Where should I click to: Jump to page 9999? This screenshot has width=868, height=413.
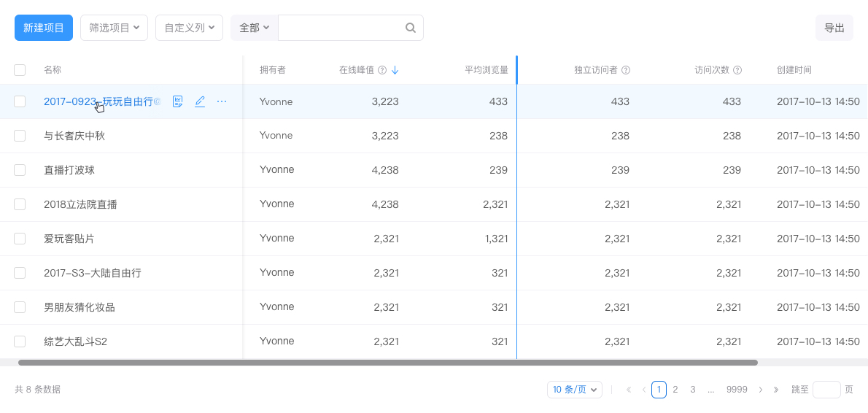coord(737,390)
